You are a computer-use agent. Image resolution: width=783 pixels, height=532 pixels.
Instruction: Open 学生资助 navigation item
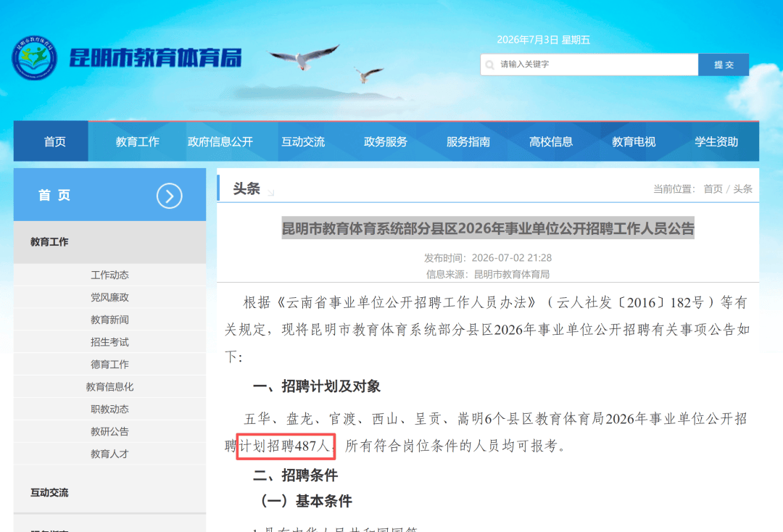coord(716,142)
